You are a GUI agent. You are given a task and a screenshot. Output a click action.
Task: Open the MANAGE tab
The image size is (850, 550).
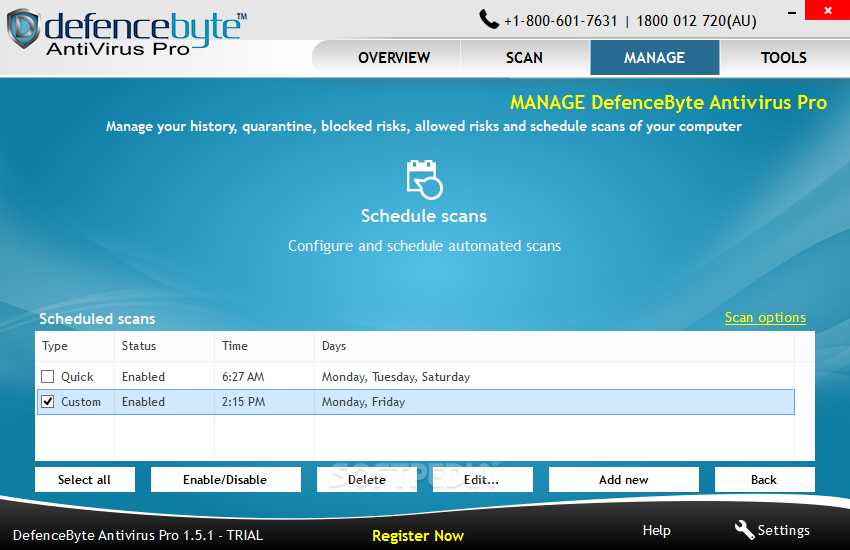[x=654, y=57]
